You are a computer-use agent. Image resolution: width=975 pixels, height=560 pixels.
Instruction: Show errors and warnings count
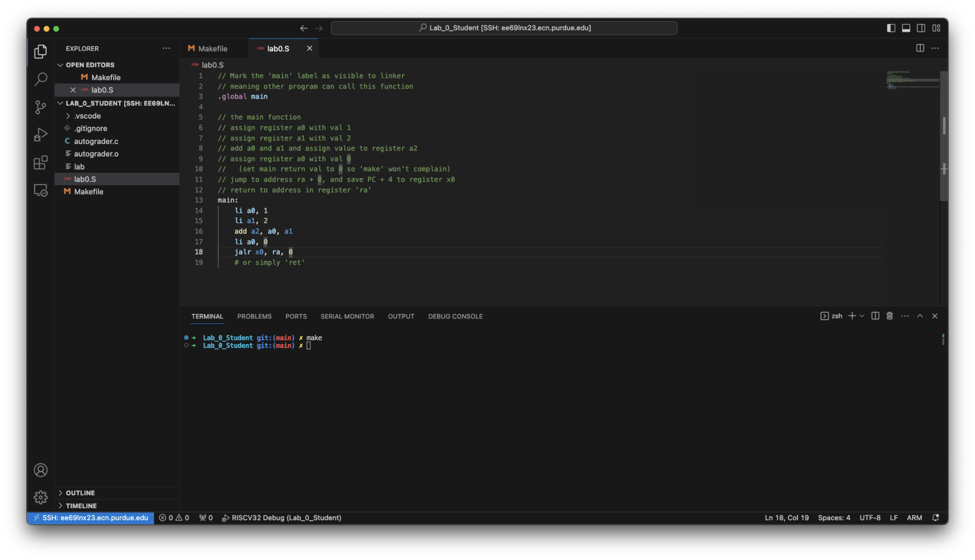pyautogui.click(x=174, y=518)
